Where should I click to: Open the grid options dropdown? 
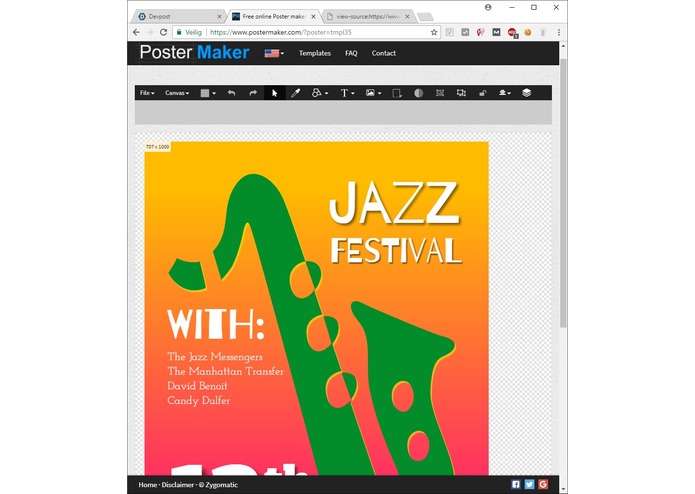point(208,93)
